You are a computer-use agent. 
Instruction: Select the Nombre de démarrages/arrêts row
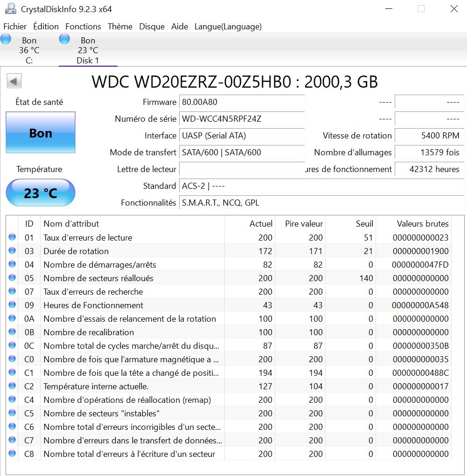229,264
